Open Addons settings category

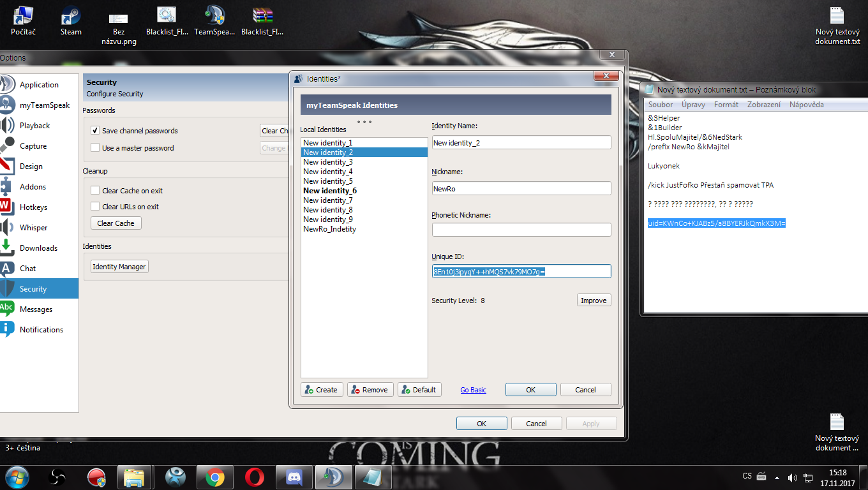pyautogui.click(x=39, y=187)
